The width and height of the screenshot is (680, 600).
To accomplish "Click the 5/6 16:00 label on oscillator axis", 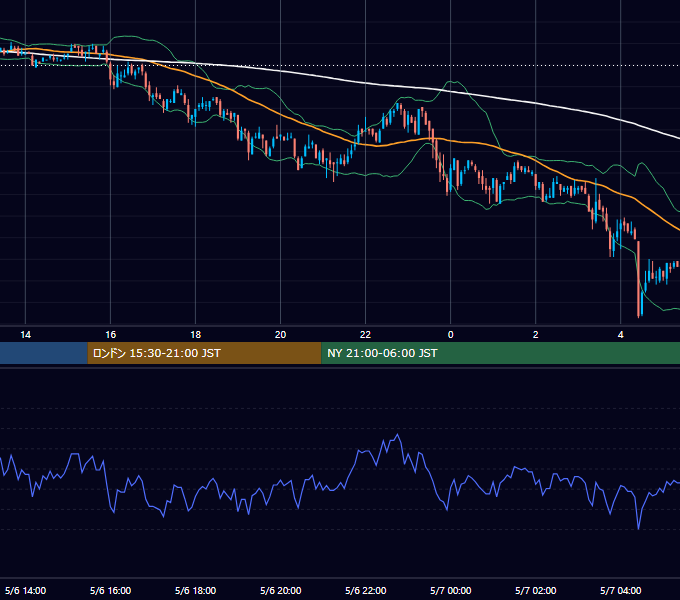I will coord(111,590).
